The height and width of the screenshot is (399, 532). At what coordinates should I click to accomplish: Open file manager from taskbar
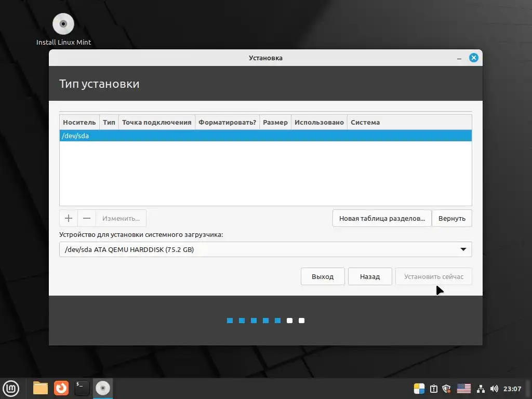click(41, 388)
